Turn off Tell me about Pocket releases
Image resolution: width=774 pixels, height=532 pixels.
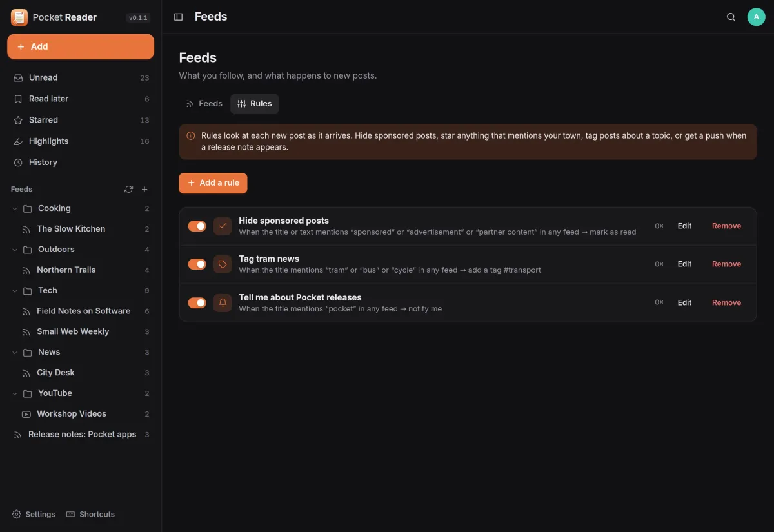(197, 302)
